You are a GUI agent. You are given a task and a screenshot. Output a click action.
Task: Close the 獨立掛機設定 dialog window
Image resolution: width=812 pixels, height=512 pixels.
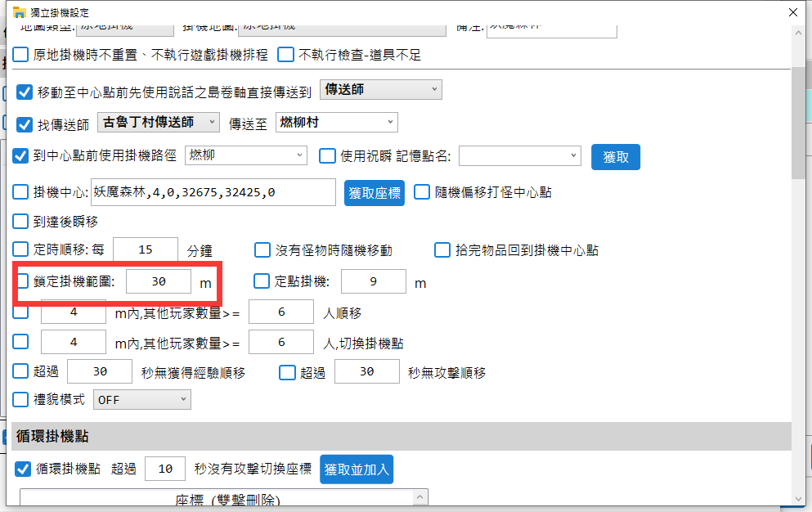(x=792, y=13)
